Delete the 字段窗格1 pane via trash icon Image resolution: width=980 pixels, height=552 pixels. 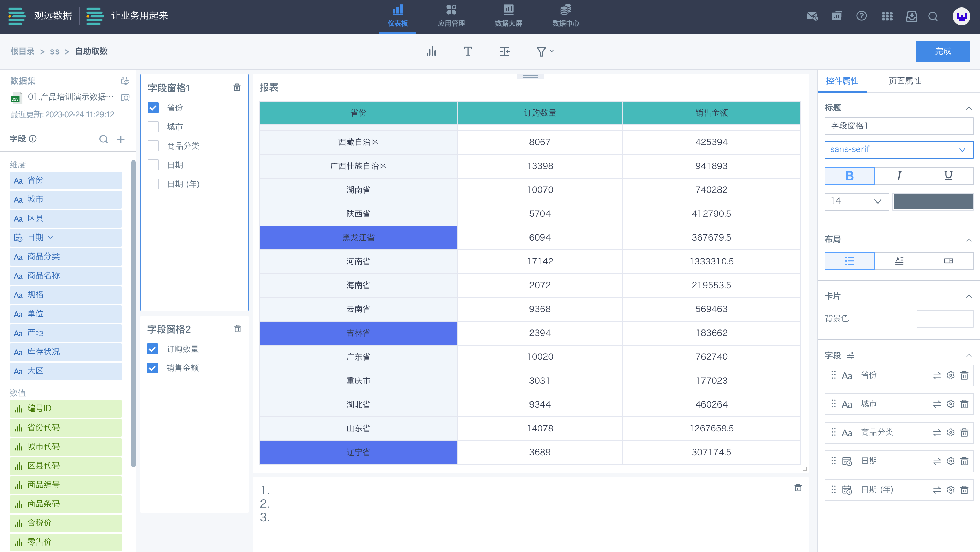[x=237, y=88]
